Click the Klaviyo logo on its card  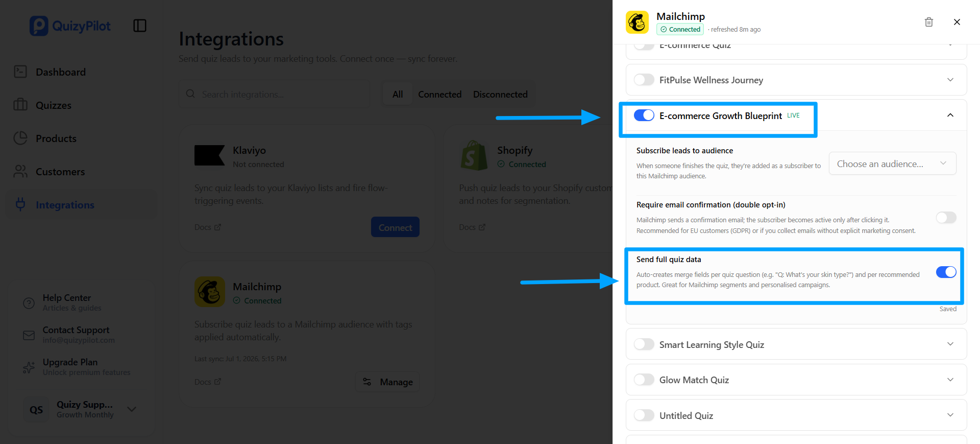pos(209,155)
